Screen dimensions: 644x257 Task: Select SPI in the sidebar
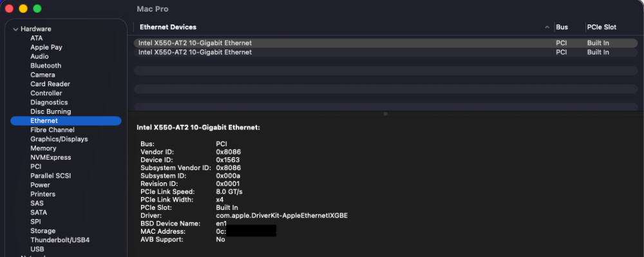click(35, 222)
